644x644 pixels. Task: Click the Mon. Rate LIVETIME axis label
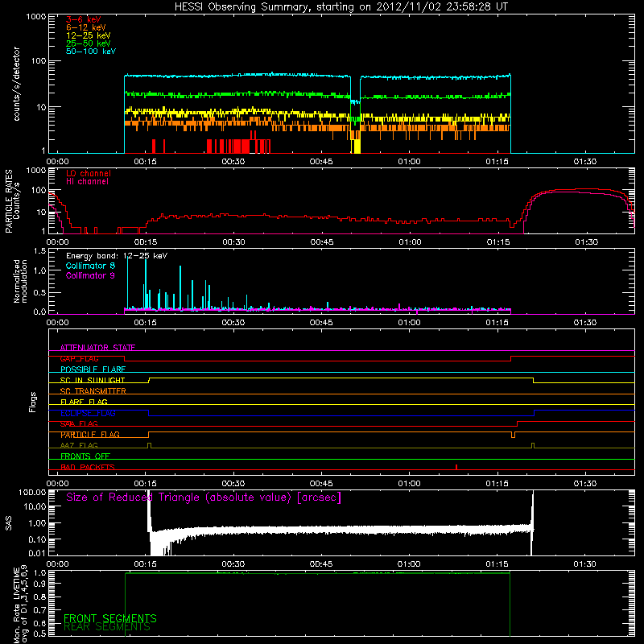(20, 605)
